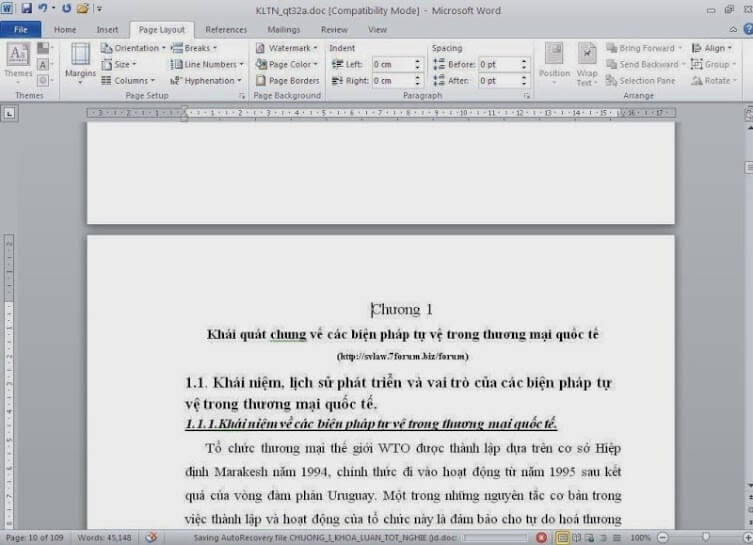Expand the Line Numbers dropdown

tap(208, 64)
